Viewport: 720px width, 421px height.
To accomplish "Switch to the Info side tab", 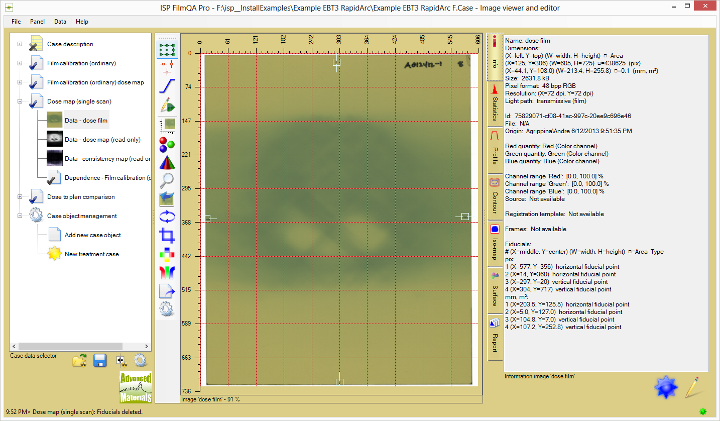I will tap(495, 56).
